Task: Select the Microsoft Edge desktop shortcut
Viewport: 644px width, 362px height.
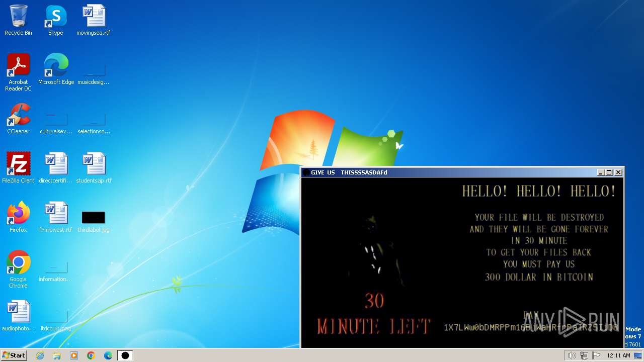Action: (56, 69)
